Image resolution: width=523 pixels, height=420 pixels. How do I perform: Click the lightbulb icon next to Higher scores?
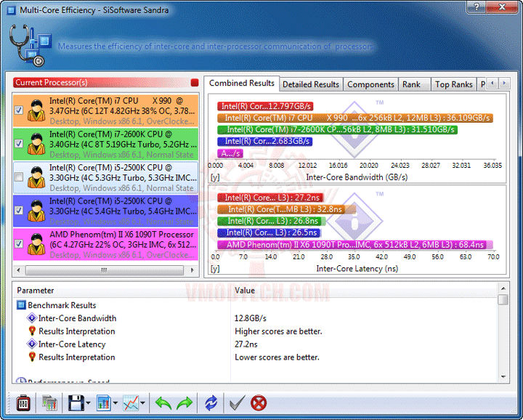pos(32,331)
